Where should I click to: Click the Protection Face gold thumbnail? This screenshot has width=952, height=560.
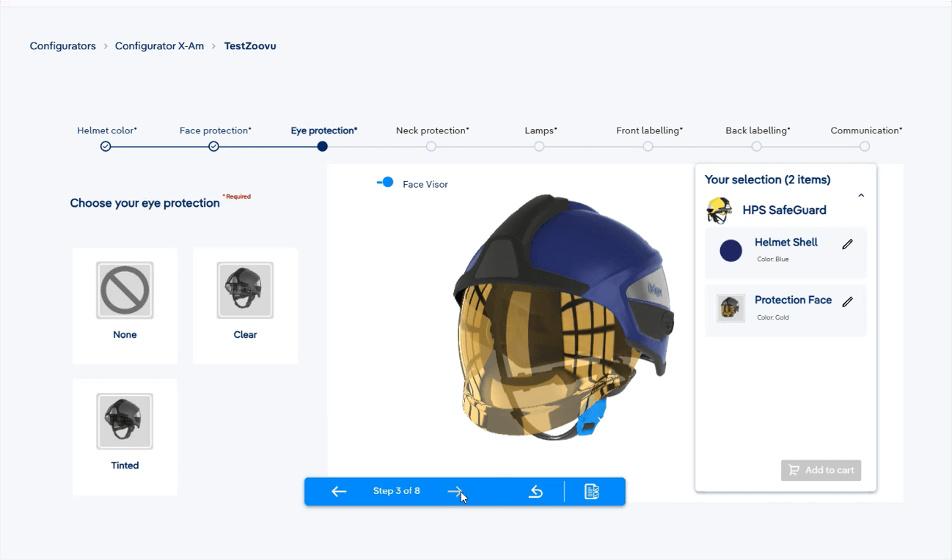[x=731, y=309]
